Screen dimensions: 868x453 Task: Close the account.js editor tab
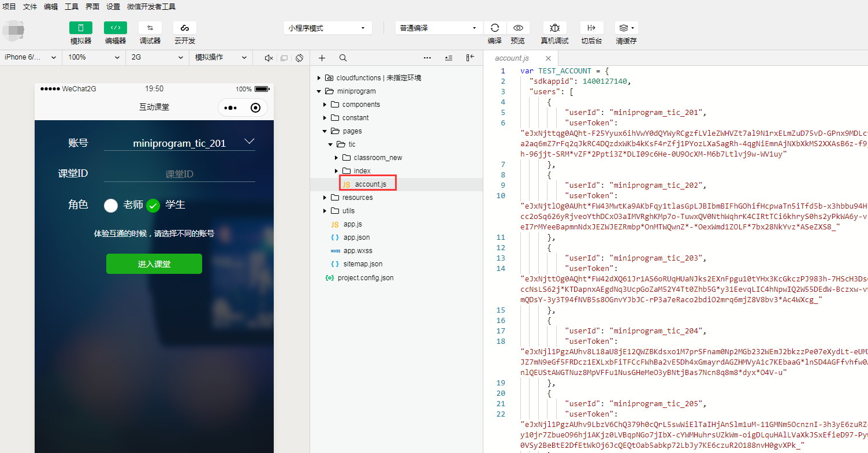tap(548, 58)
